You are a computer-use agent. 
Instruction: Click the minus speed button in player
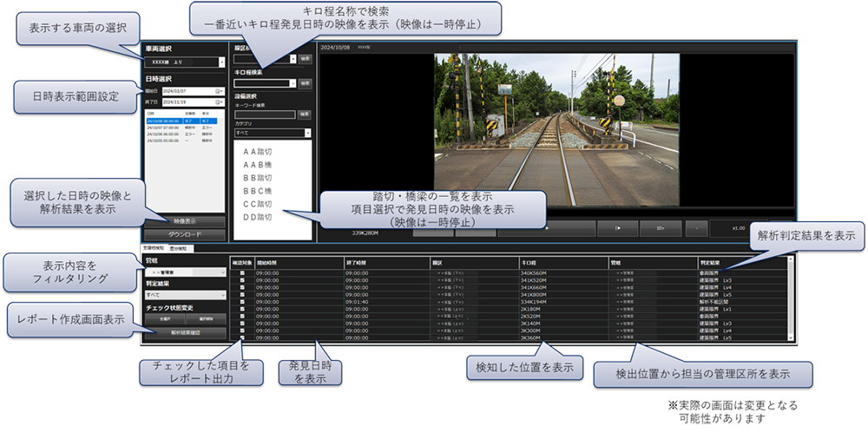(696, 228)
